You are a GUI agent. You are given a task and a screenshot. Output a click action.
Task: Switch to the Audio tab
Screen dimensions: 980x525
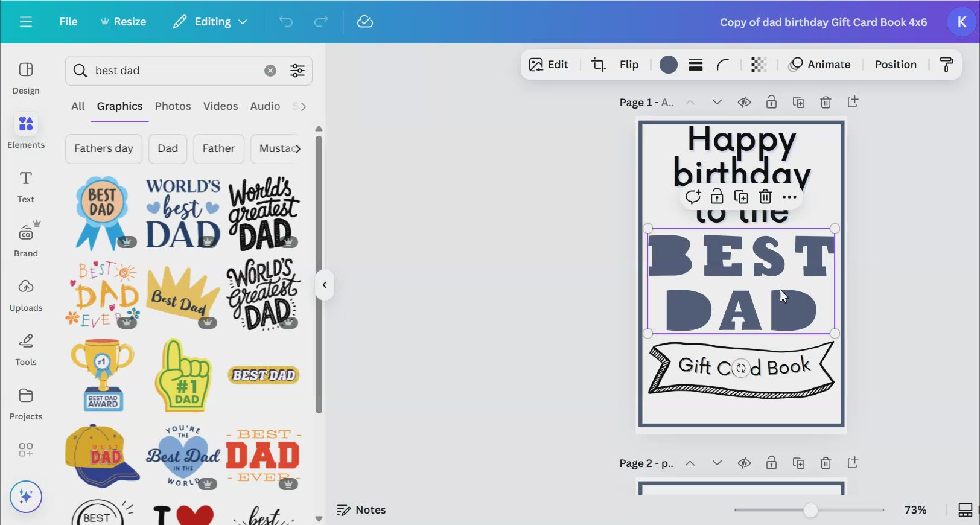(265, 106)
